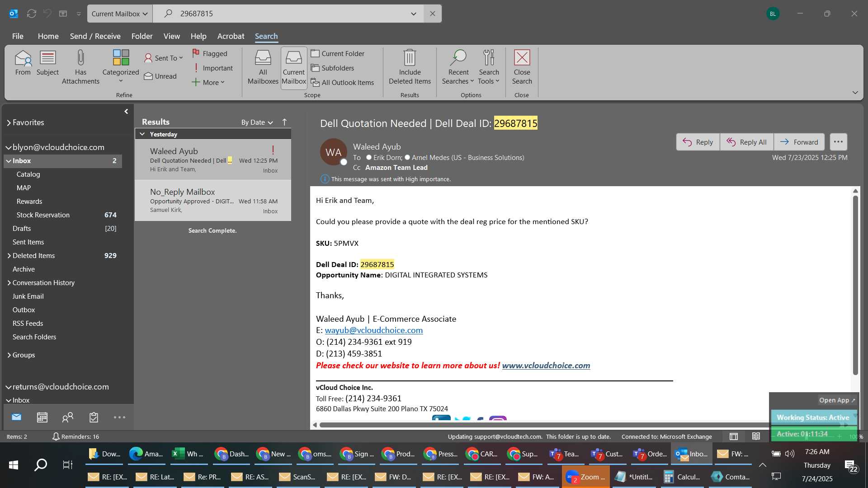Click Reply button

click(698, 142)
